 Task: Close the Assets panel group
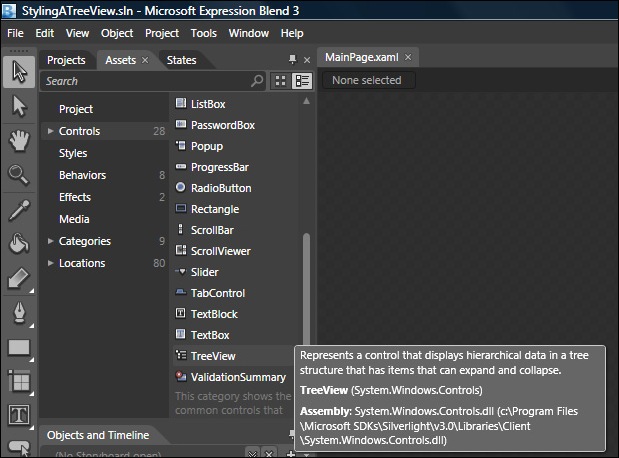click(x=307, y=60)
